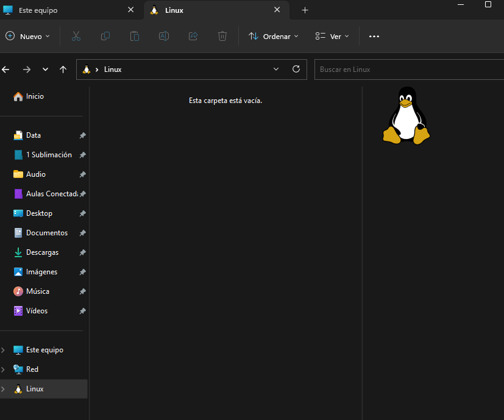504x420 pixels.
Task: Click pin icon next to Vídeos
Action: pos(83,311)
